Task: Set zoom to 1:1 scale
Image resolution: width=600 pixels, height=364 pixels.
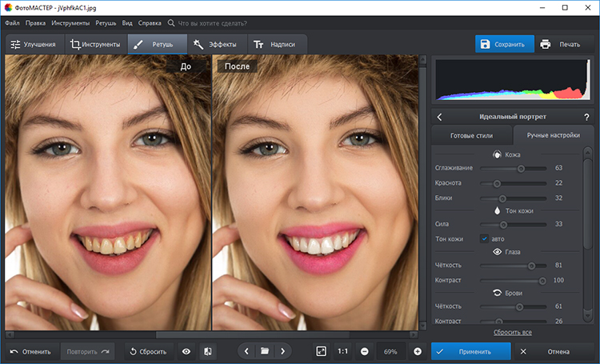Action: point(342,351)
